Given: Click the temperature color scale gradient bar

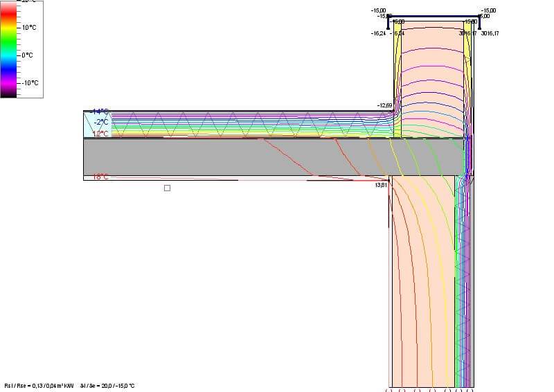Looking at the screenshot, I should (x=8, y=48).
